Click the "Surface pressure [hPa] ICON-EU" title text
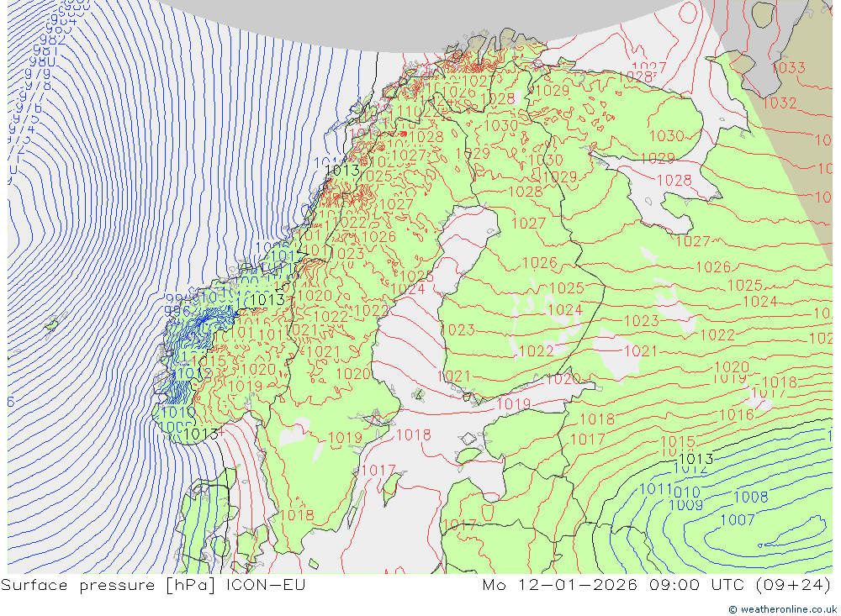The height and width of the screenshot is (616, 841). click(x=153, y=584)
